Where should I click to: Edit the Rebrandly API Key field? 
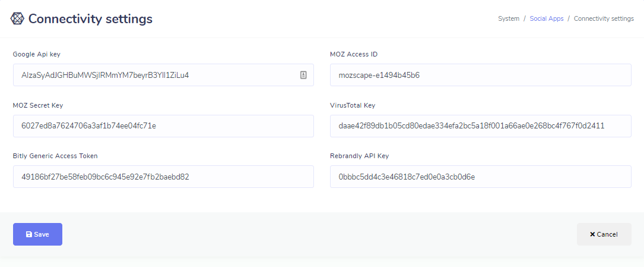tap(480, 177)
